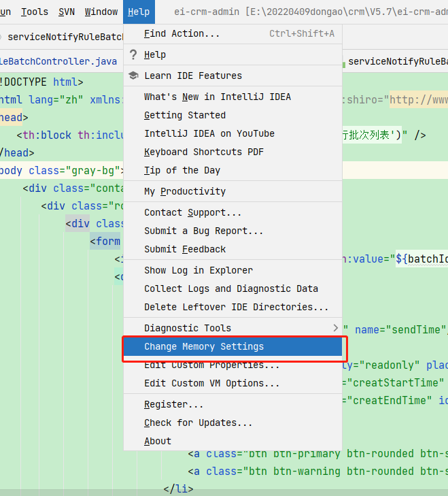Select Show Log in Explorer
This screenshot has width=448, height=496.
[x=232, y=270]
